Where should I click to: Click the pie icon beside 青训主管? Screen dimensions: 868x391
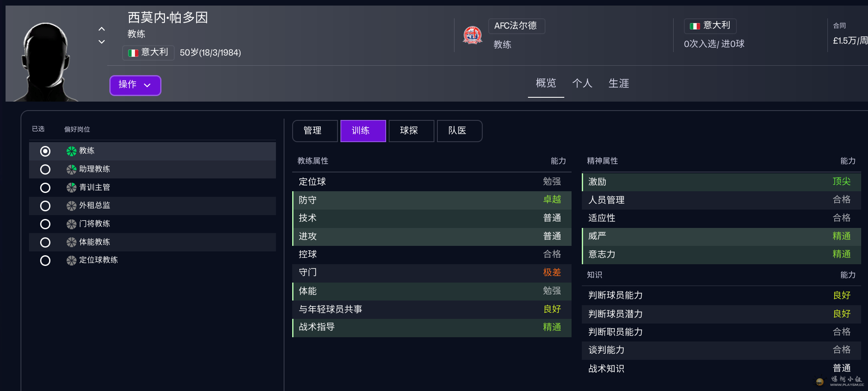[71, 187]
